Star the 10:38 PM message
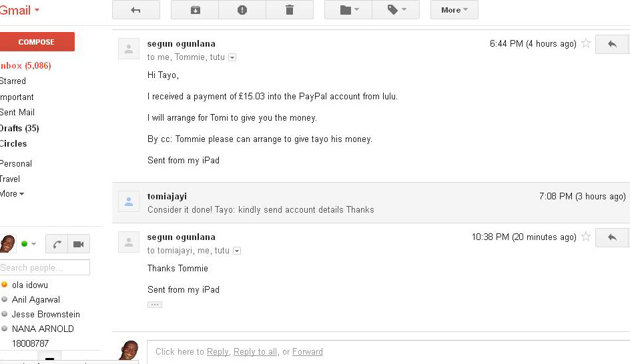The width and height of the screenshot is (630, 364). [x=586, y=237]
